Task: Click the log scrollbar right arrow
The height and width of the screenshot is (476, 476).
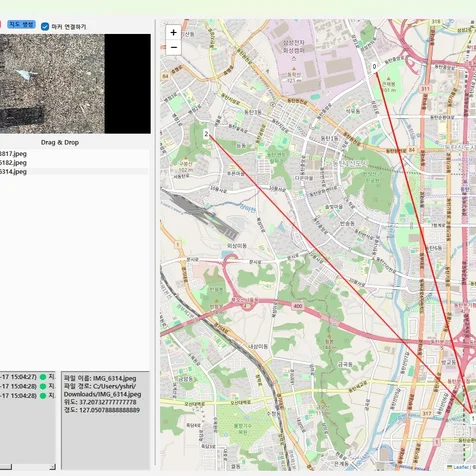Action: [52, 467]
